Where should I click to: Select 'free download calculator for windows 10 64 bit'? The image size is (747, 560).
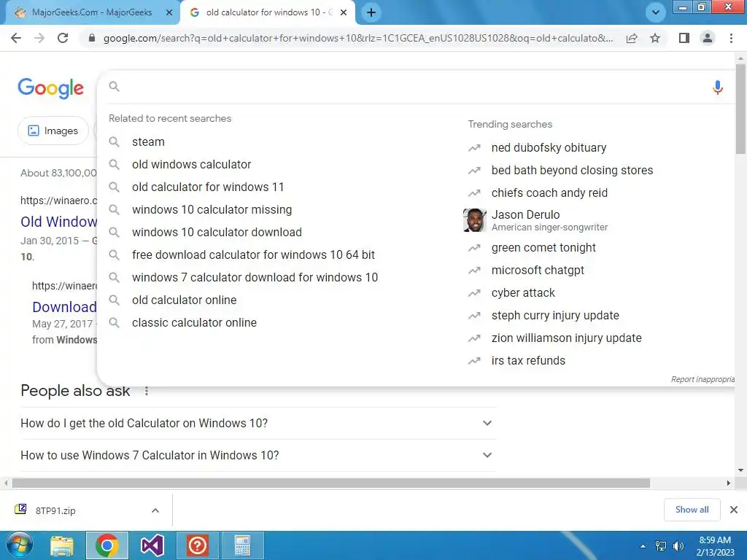tap(253, 254)
